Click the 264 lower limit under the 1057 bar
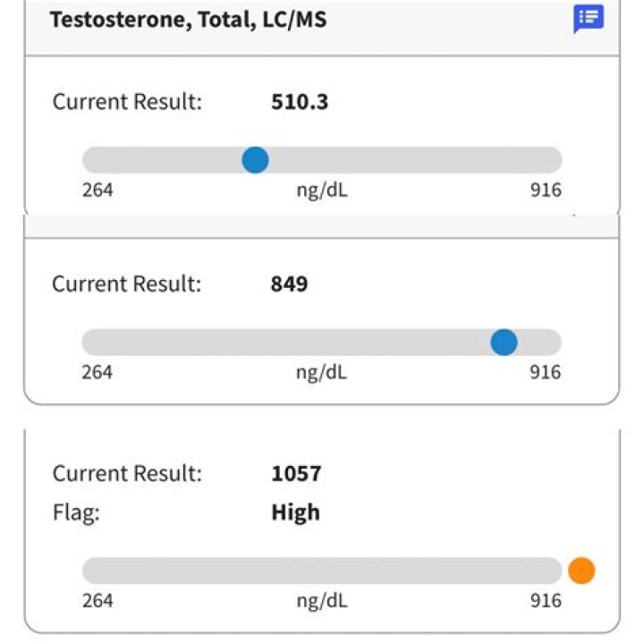Screen dimensions: 644x644 coord(97,601)
